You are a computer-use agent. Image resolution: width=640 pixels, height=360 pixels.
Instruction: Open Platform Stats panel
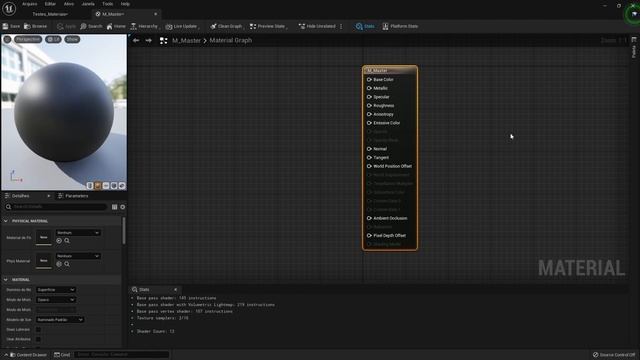(400, 26)
